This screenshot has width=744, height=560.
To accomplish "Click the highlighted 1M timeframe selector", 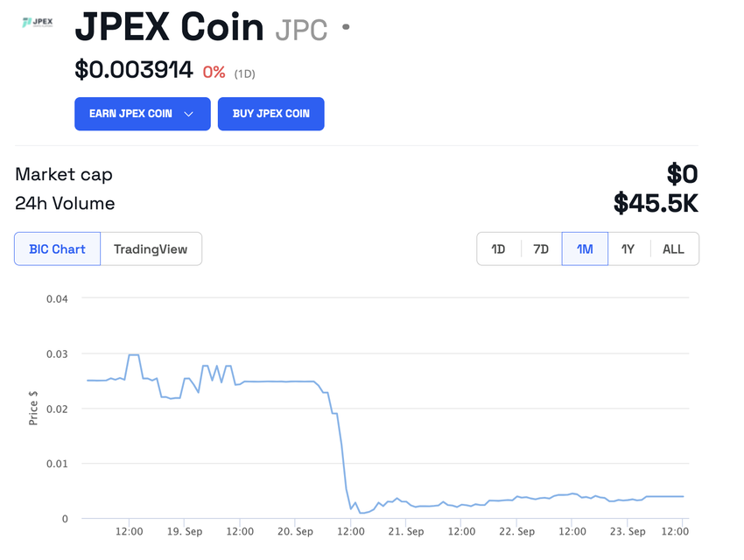I will 585,248.
